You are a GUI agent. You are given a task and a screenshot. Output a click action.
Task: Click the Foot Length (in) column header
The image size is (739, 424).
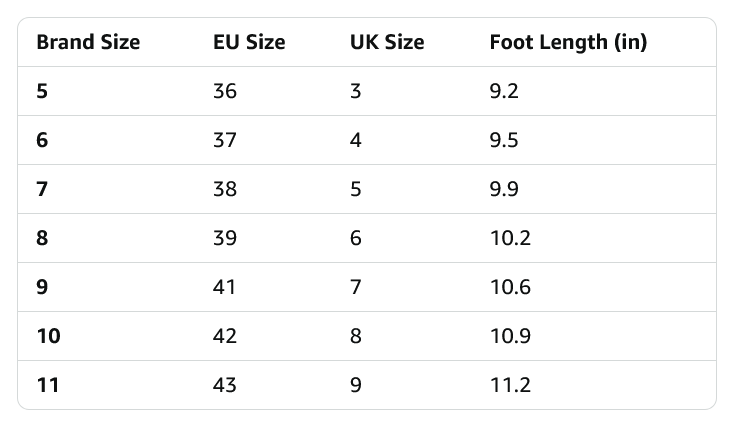tap(568, 42)
